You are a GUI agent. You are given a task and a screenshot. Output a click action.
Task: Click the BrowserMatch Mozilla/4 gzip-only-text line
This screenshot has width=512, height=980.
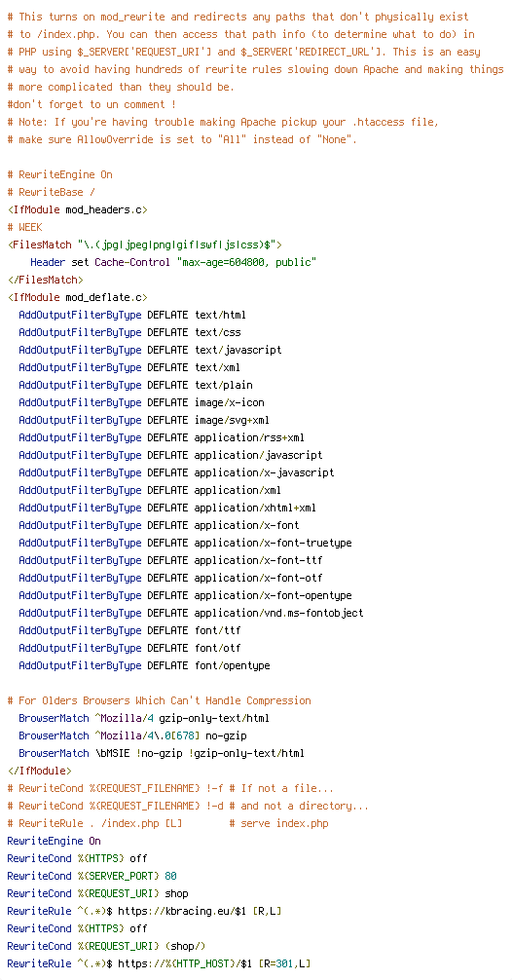click(144, 718)
